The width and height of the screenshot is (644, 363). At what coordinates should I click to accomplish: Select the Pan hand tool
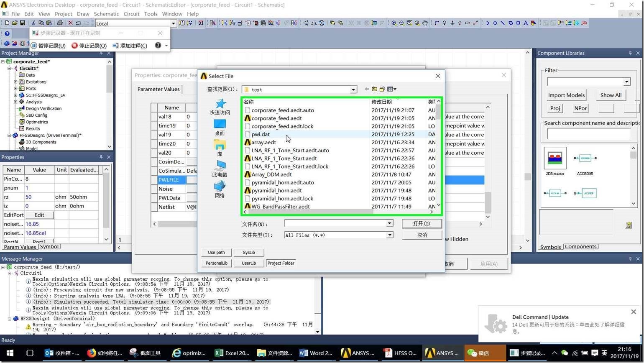[425, 23]
